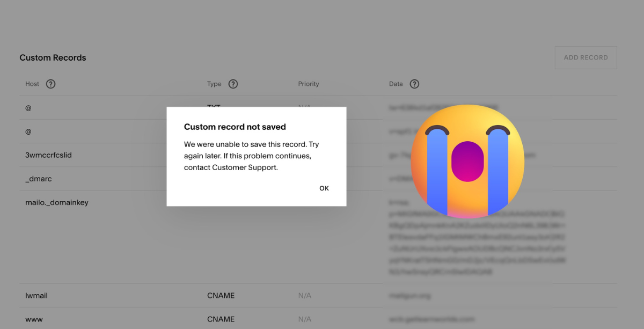Open the Host help question-mark icon
The image size is (644, 329).
click(50, 84)
